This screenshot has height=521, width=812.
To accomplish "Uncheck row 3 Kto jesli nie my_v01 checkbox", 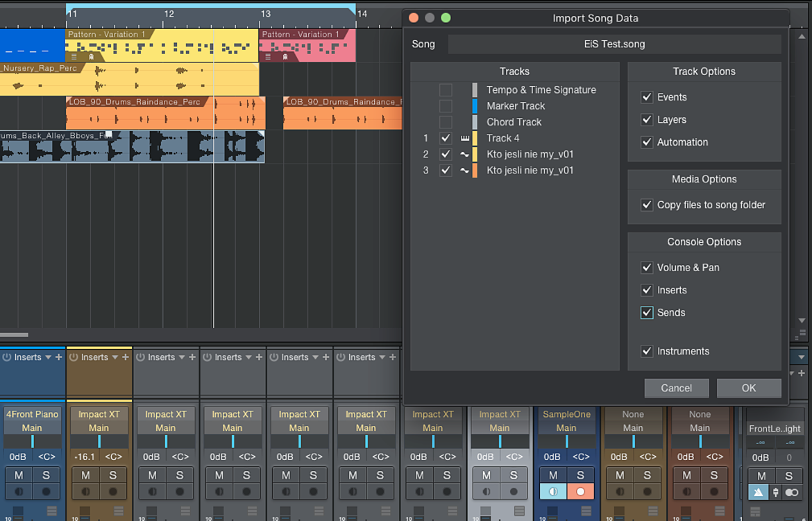I will [x=446, y=171].
